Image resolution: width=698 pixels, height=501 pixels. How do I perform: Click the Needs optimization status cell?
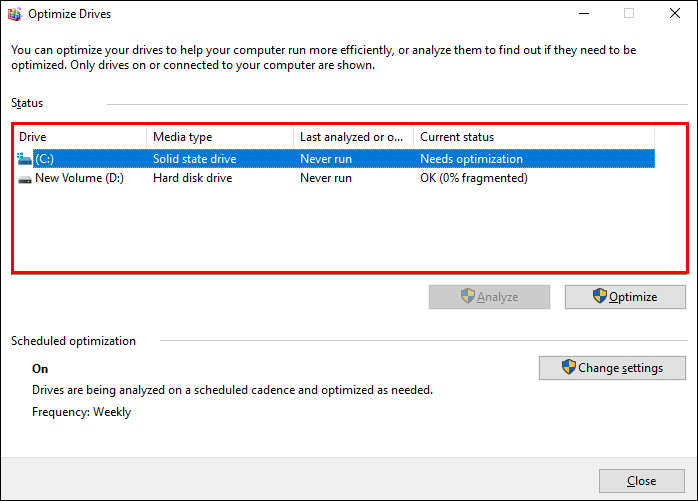pos(471,158)
